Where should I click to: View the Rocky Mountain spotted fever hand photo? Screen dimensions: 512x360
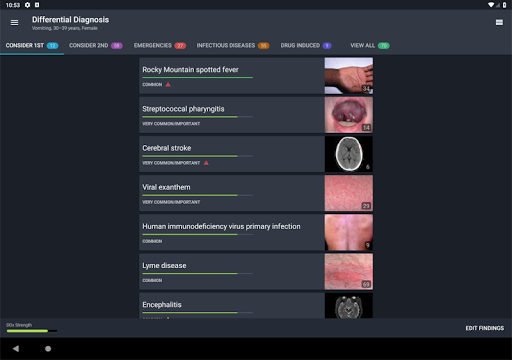pos(349,76)
